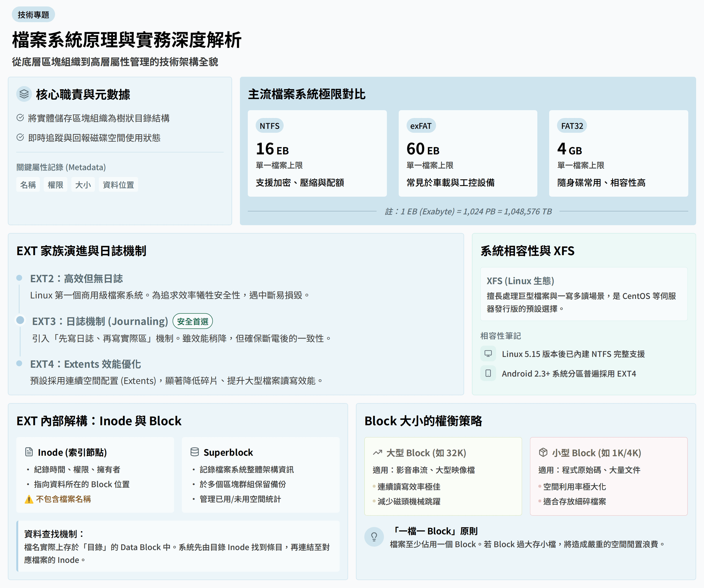Select the NTFS label pill
Screen dimensions: 704x588
[x=269, y=126]
